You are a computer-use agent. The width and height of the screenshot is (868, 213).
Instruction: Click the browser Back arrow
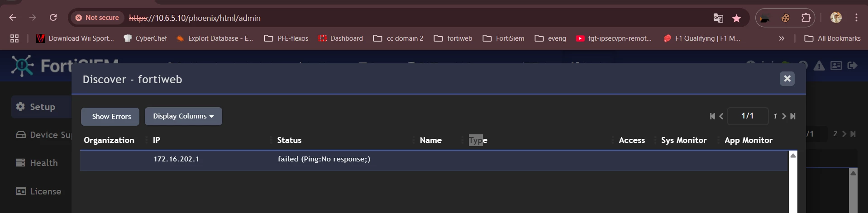click(x=13, y=18)
